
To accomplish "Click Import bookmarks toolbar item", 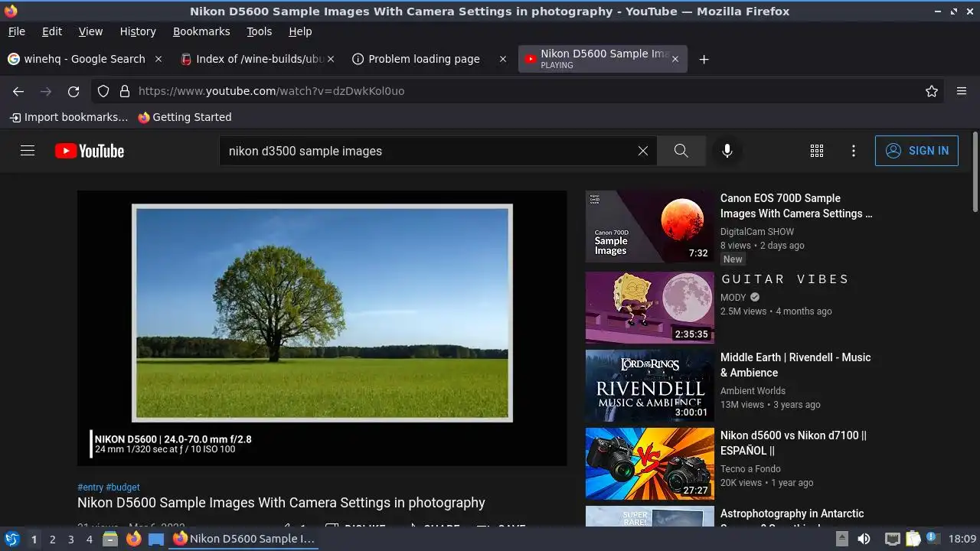I will point(69,117).
